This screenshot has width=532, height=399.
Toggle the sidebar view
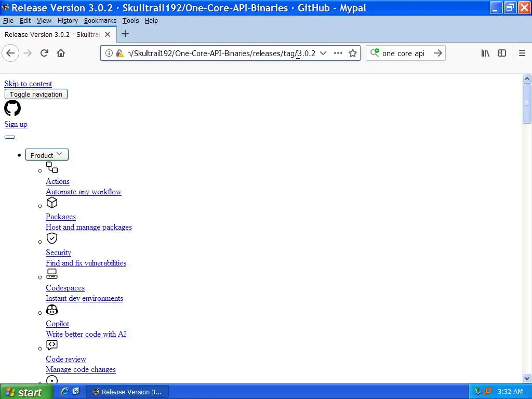click(x=502, y=54)
